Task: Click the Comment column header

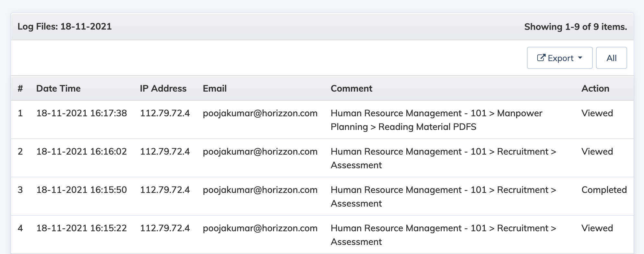Action: (x=352, y=88)
